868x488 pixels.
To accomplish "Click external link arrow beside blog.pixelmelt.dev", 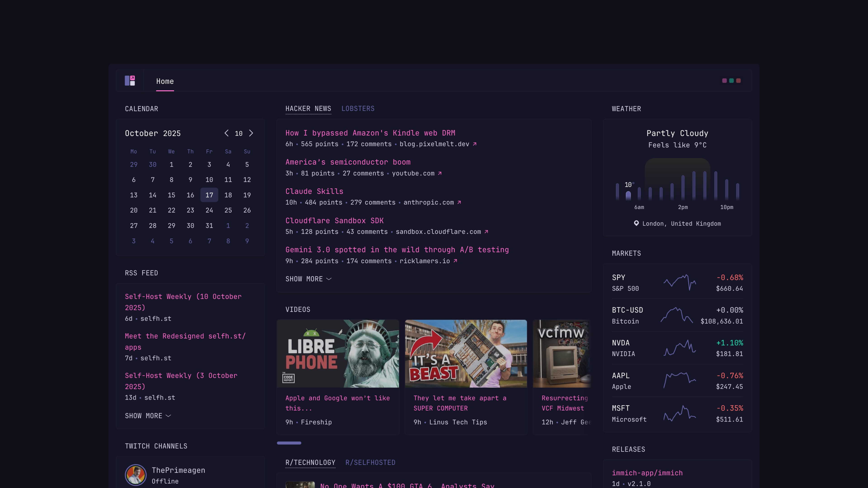I will (x=474, y=144).
